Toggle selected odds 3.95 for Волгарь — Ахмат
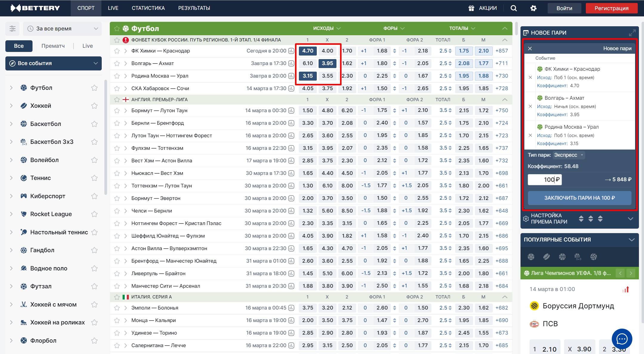The width and height of the screenshot is (644, 354). (x=327, y=63)
